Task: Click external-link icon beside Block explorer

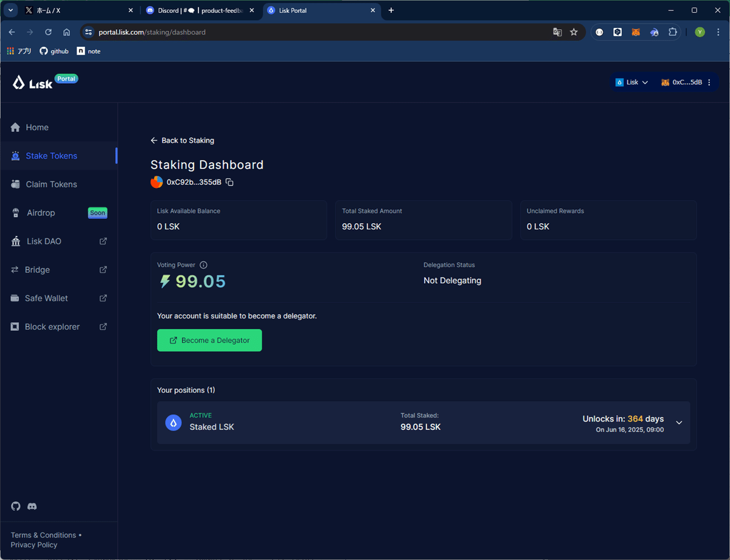Action: 103,327
